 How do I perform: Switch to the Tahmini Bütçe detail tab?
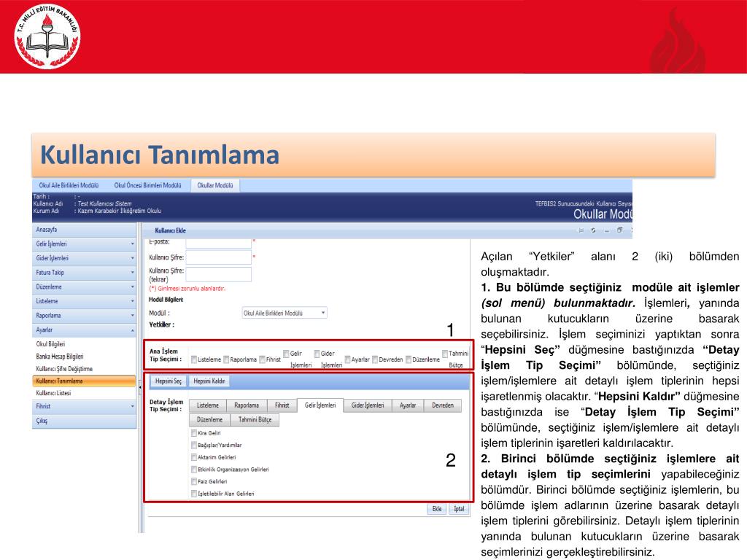255,419
